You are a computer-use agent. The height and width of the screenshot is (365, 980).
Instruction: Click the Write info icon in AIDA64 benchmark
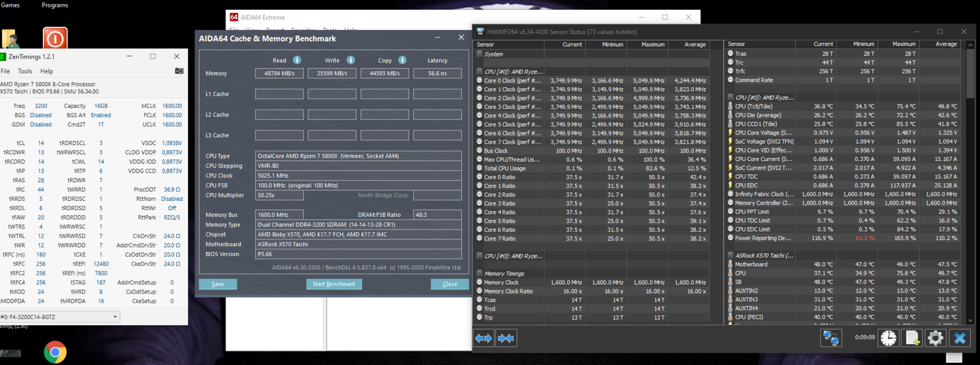(x=351, y=60)
